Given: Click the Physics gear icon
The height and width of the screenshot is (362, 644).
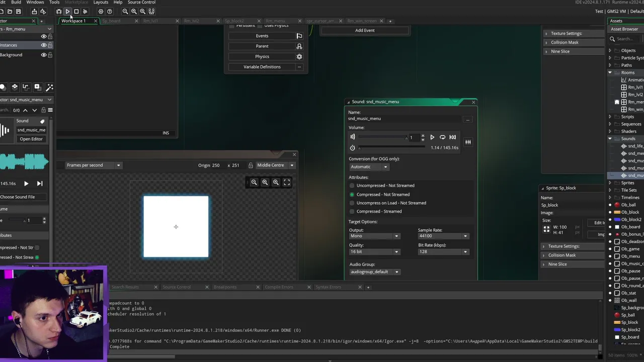Looking at the screenshot, I should pos(299,56).
